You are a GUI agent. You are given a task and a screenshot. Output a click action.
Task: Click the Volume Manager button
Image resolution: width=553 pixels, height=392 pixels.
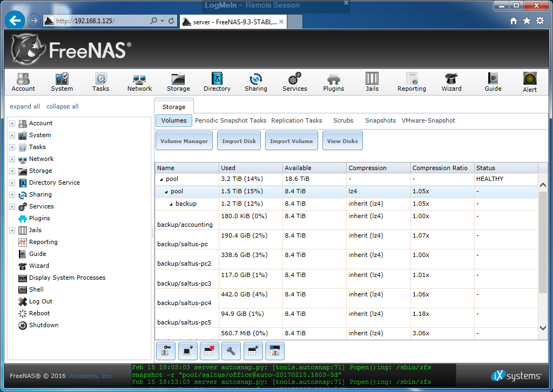click(184, 140)
